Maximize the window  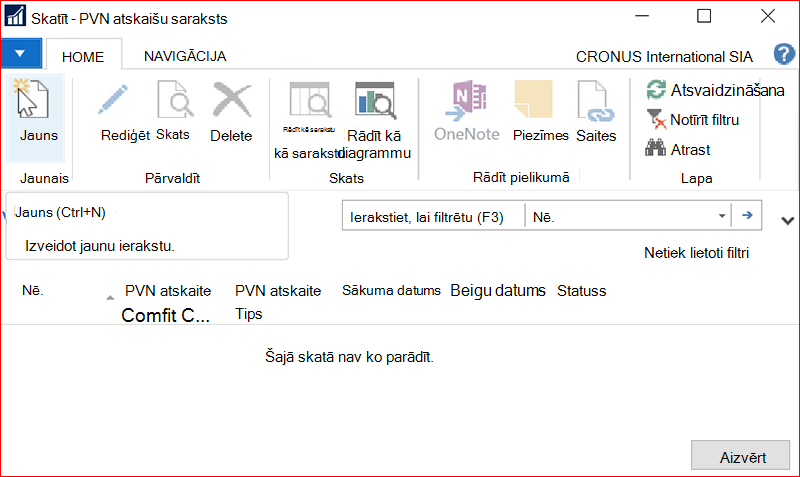704,16
